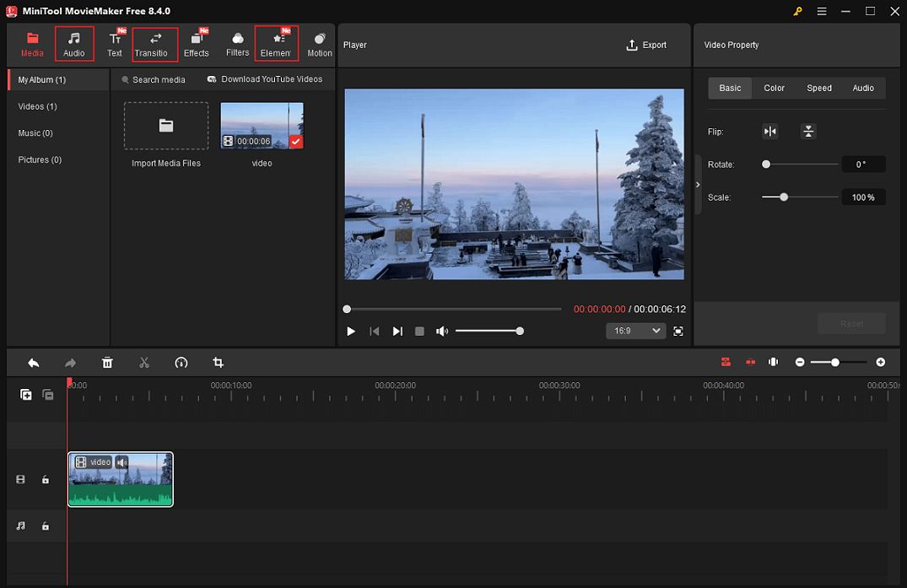
Task: Toggle the video track lock
Action: point(46,479)
